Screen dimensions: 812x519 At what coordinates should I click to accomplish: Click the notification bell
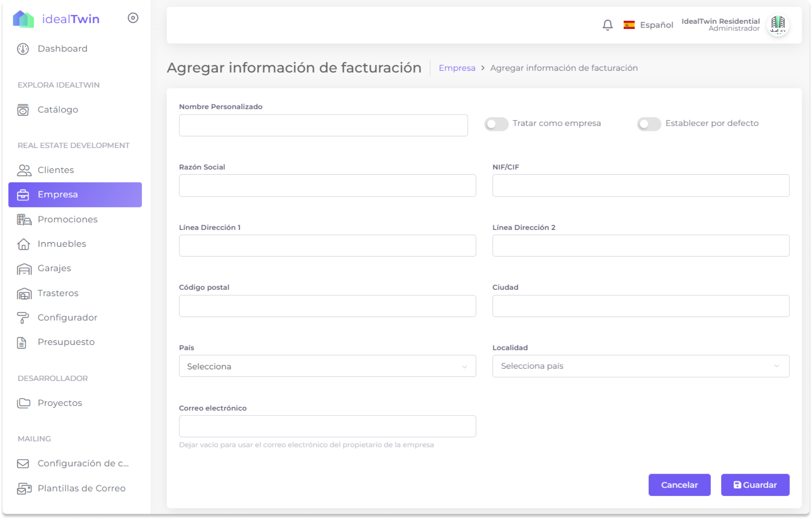click(607, 25)
